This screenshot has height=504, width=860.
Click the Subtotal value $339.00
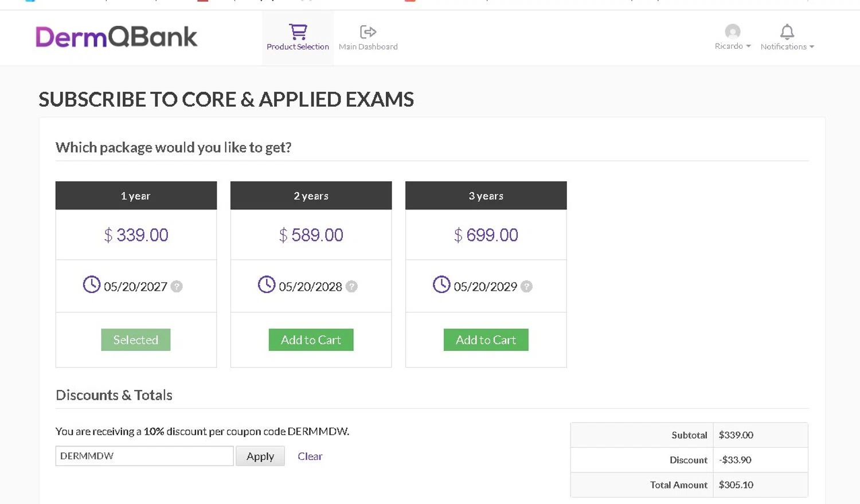point(736,435)
